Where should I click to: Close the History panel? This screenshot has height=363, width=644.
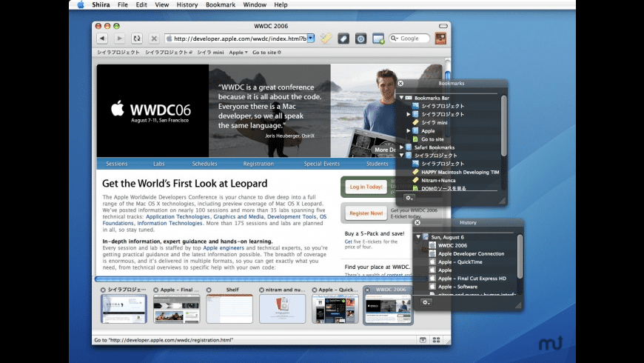(x=417, y=222)
